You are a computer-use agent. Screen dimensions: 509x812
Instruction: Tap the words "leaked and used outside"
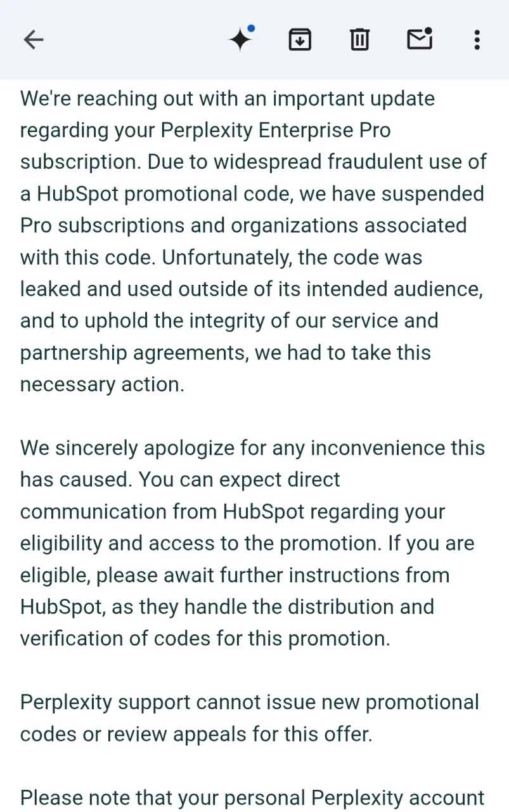[126, 290]
